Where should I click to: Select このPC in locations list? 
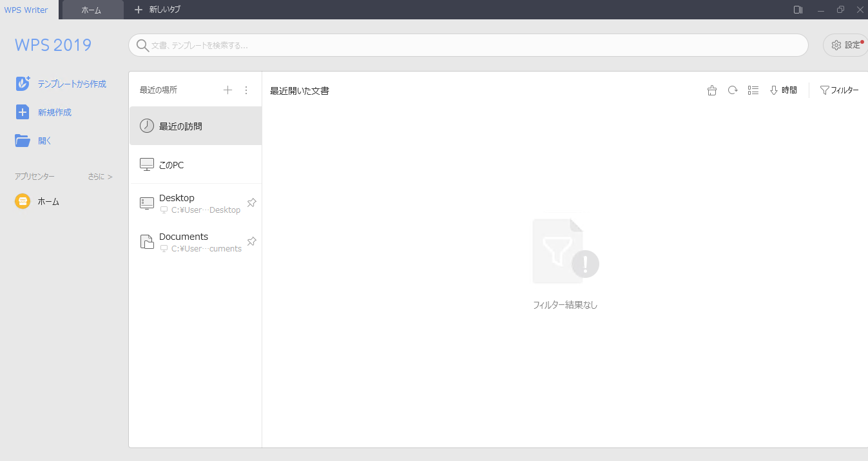tap(195, 164)
